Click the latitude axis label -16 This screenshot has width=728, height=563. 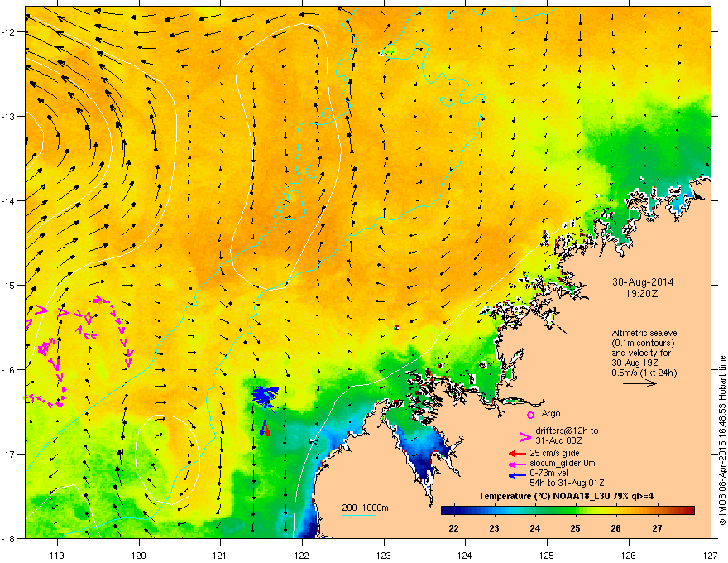(x=9, y=370)
